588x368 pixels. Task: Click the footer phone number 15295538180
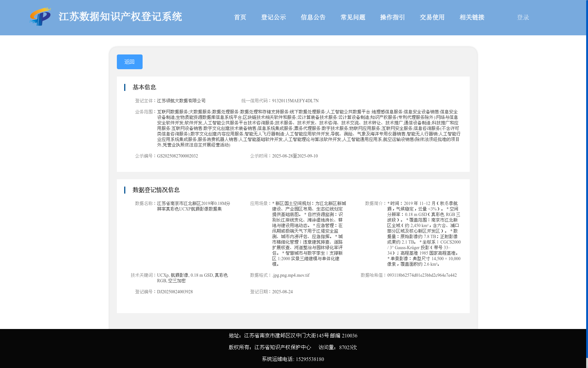click(310, 359)
